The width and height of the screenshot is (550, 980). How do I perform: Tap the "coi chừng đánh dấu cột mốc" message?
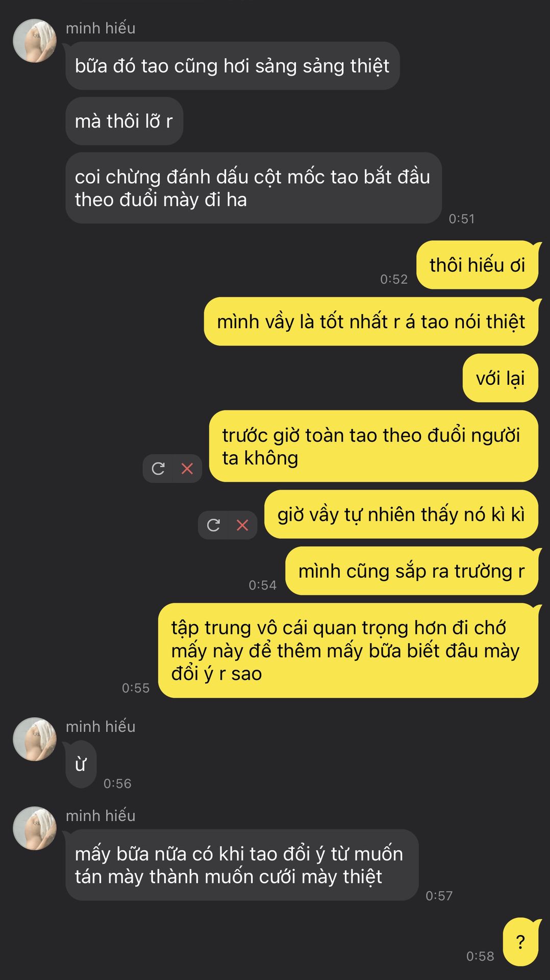pos(254,188)
